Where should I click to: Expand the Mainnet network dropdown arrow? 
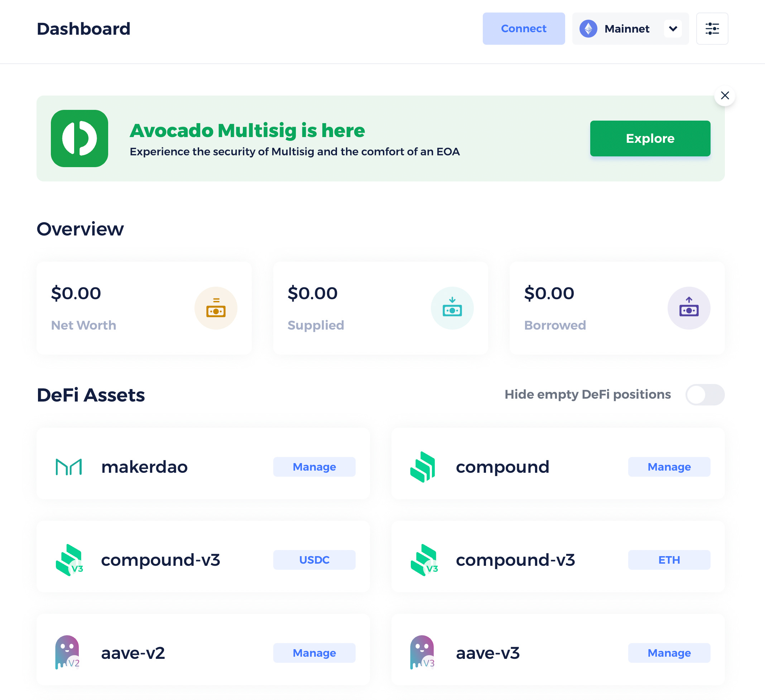click(x=673, y=29)
